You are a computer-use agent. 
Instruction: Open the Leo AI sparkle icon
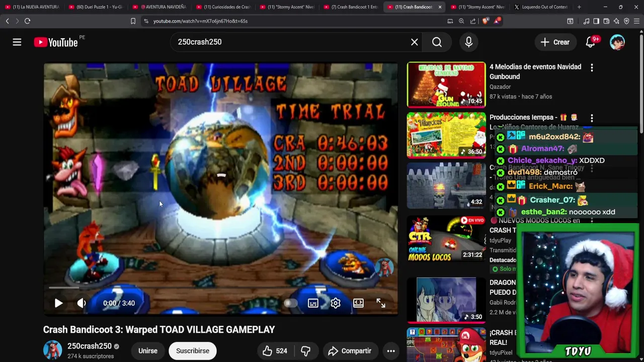click(616, 21)
